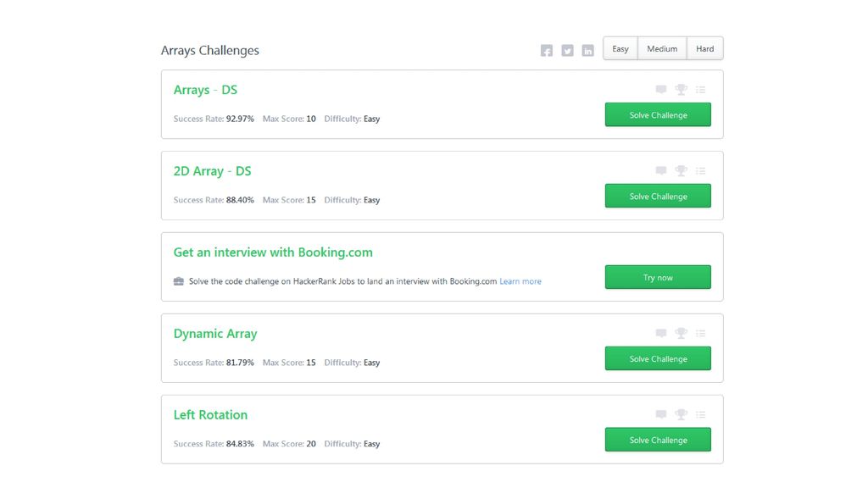868x488 pixels.
Task: Open discussion icon for Arrays - DS
Action: (x=661, y=89)
